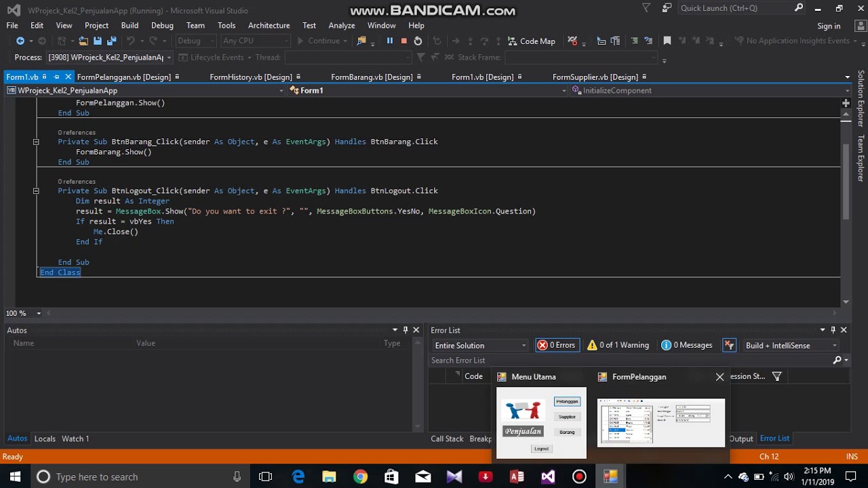Toggle the 0 of 1 Warning filter
This screenshot has width=868, height=488.
click(618, 345)
